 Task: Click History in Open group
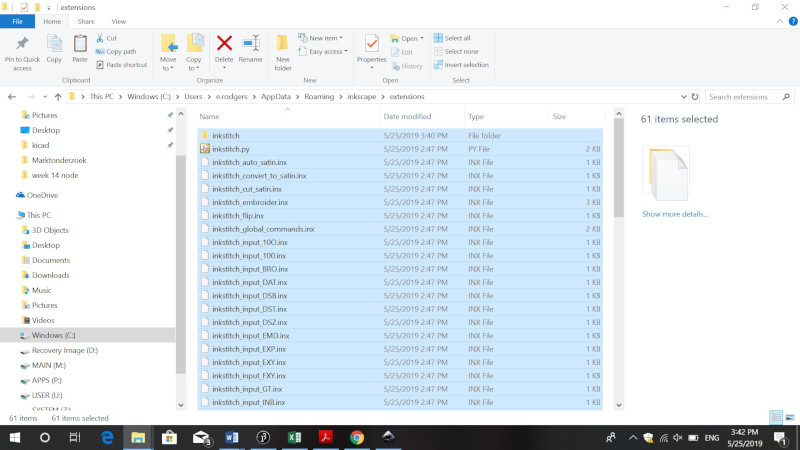(407, 66)
